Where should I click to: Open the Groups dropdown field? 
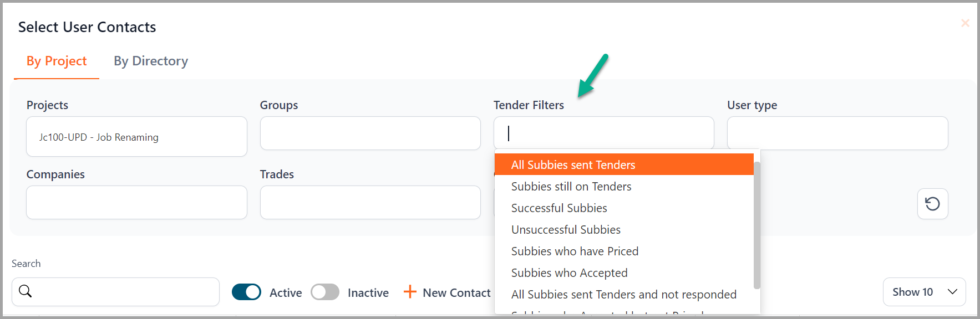point(370,133)
